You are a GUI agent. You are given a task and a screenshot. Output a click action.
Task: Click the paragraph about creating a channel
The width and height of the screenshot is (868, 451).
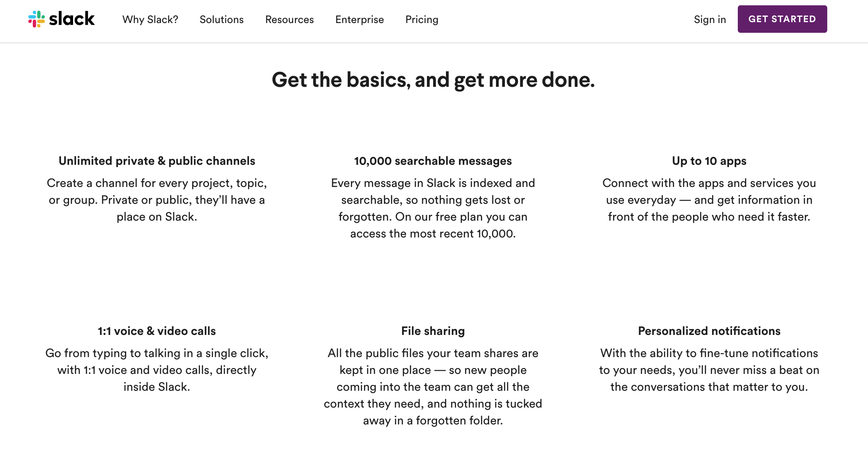(x=157, y=200)
